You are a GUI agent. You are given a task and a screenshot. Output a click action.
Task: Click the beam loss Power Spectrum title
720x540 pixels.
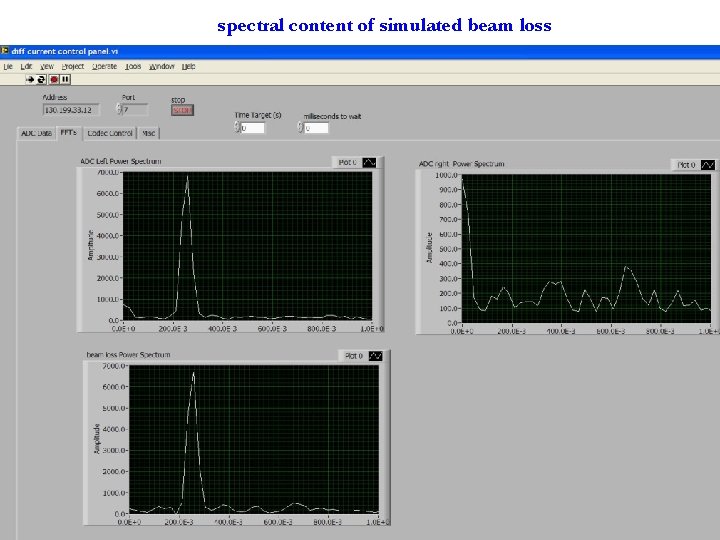coord(129,355)
